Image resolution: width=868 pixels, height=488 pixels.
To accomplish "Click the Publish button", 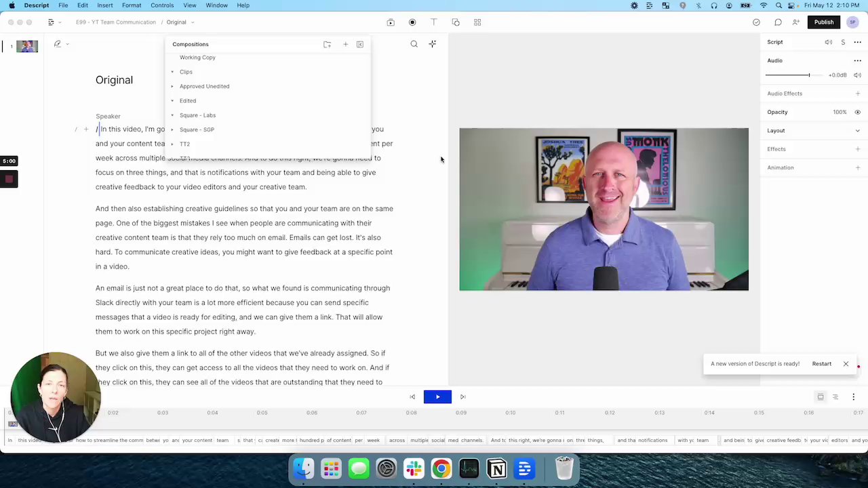I will [x=824, y=22].
